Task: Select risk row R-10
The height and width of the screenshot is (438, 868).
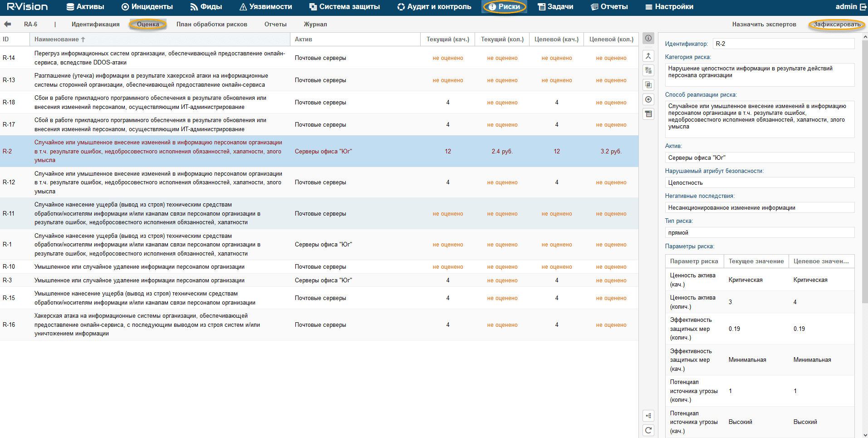Action: pyautogui.click(x=319, y=267)
